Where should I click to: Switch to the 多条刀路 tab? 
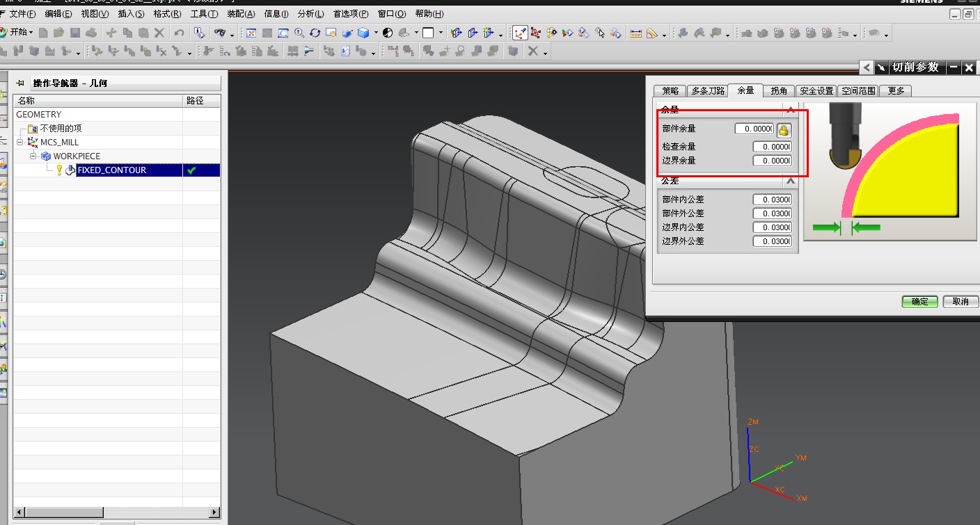coord(707,90)
